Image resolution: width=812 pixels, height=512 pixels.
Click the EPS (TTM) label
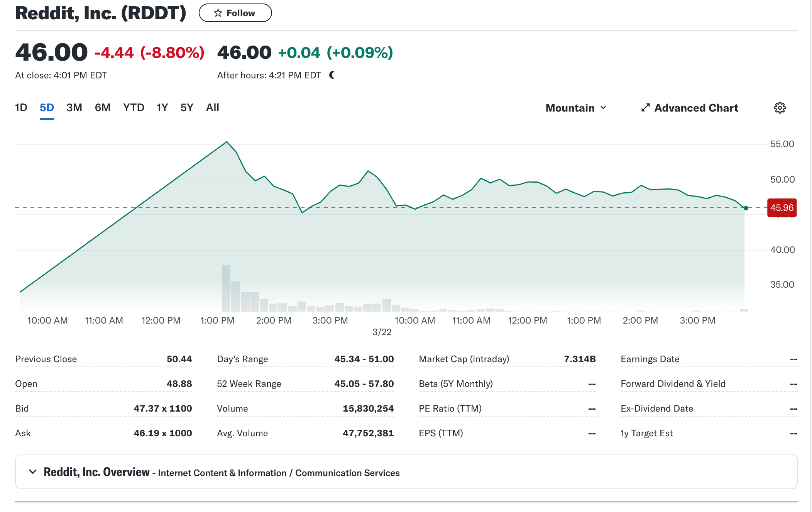[x=441, y=433]
